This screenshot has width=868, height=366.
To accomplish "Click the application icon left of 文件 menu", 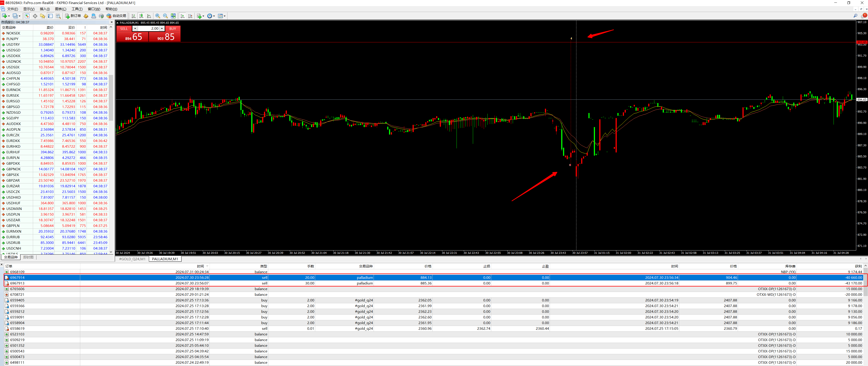I will 3,9.
